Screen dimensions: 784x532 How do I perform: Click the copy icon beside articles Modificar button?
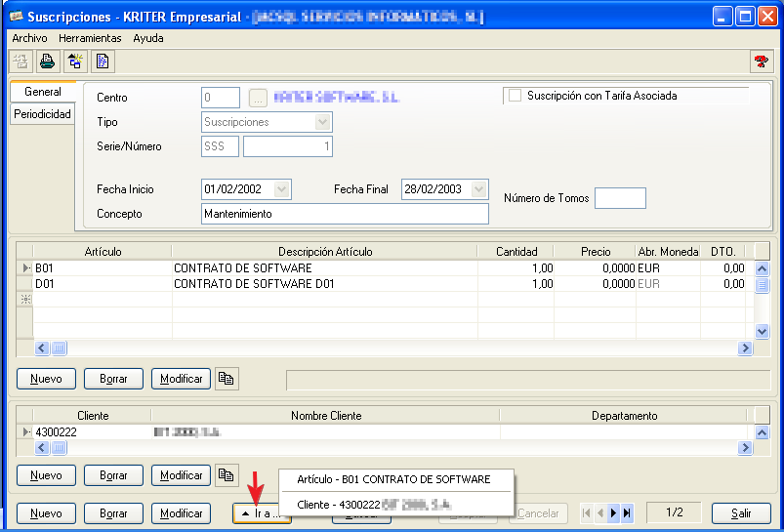tap(227, 379)
